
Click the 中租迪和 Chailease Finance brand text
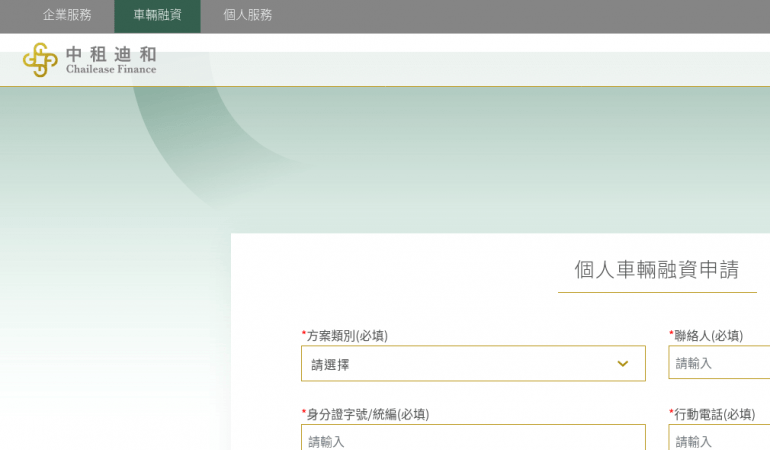[111, 60]
